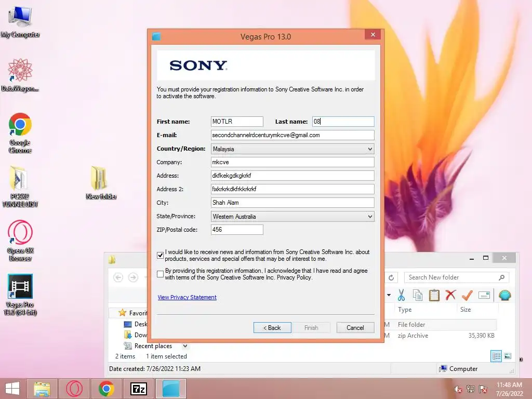Viewport: 532px width, 399px height.
Task: Open the Country/Region dropdown showing Malaysia
Action: tap(292, 149)
